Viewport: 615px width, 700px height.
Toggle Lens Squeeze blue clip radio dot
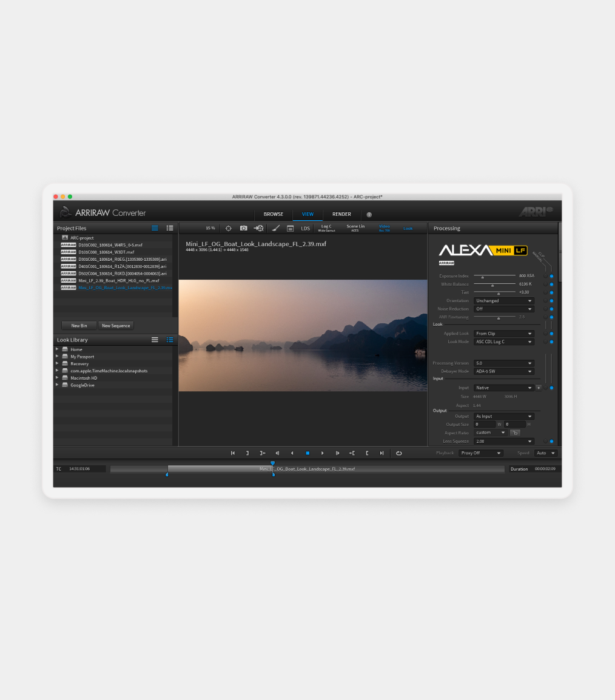click(552, 442)
